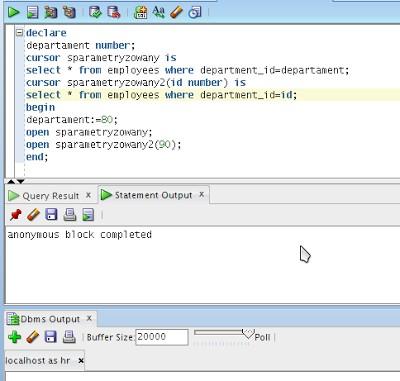Click the Rollback icon with red mark
Screen dimensions: 400x381
114,12
